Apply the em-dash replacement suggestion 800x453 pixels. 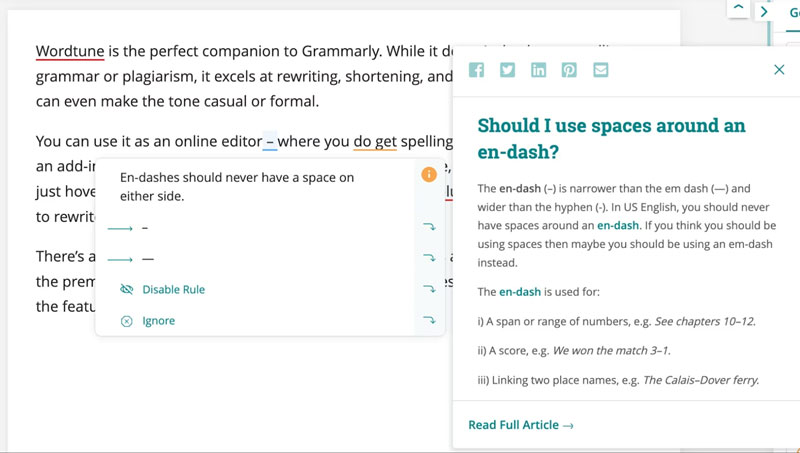[x=147, y=259]
